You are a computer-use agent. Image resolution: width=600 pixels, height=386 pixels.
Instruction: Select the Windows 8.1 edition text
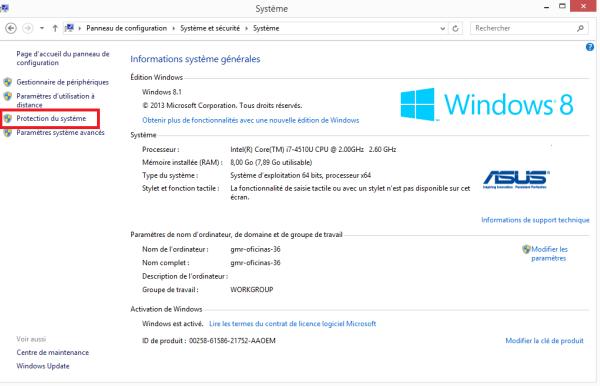162,92
